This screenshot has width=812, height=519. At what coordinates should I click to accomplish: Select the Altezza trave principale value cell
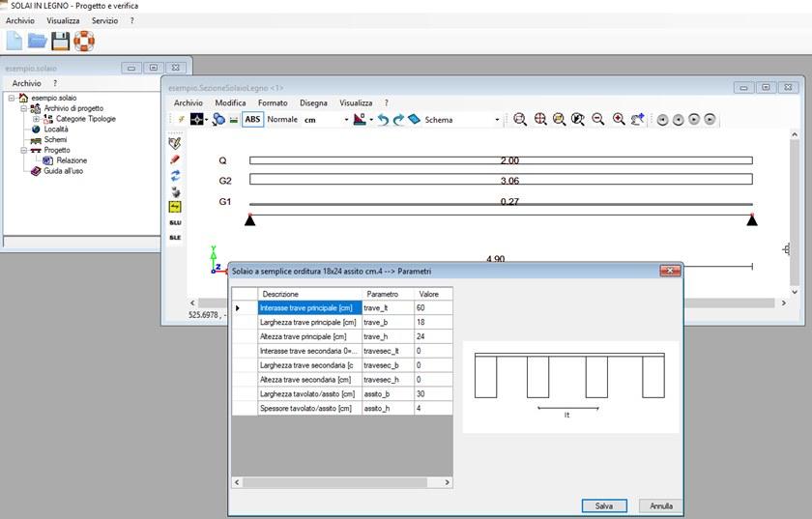(x=433, y=336)
